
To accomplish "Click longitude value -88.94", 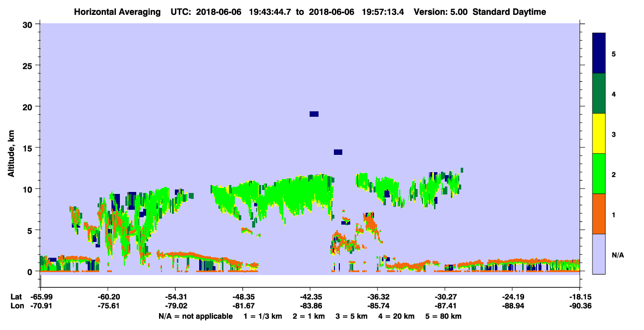I will point(512,306).
